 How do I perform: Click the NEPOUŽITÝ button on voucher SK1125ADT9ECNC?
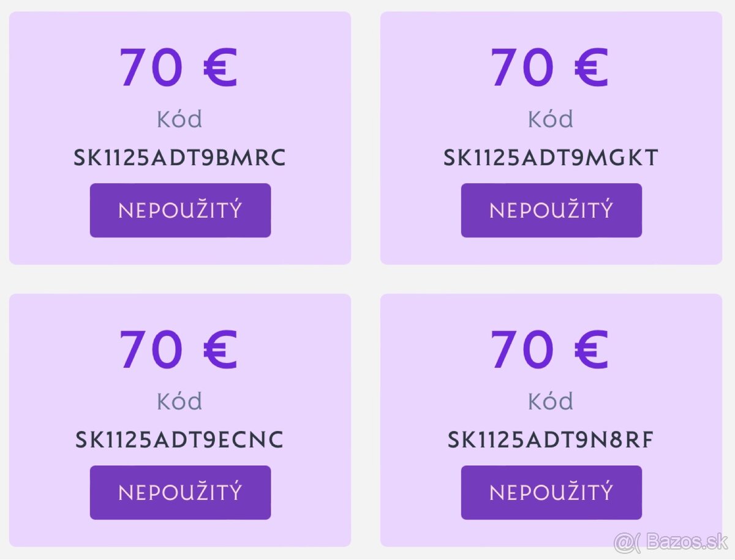(180, 491)
